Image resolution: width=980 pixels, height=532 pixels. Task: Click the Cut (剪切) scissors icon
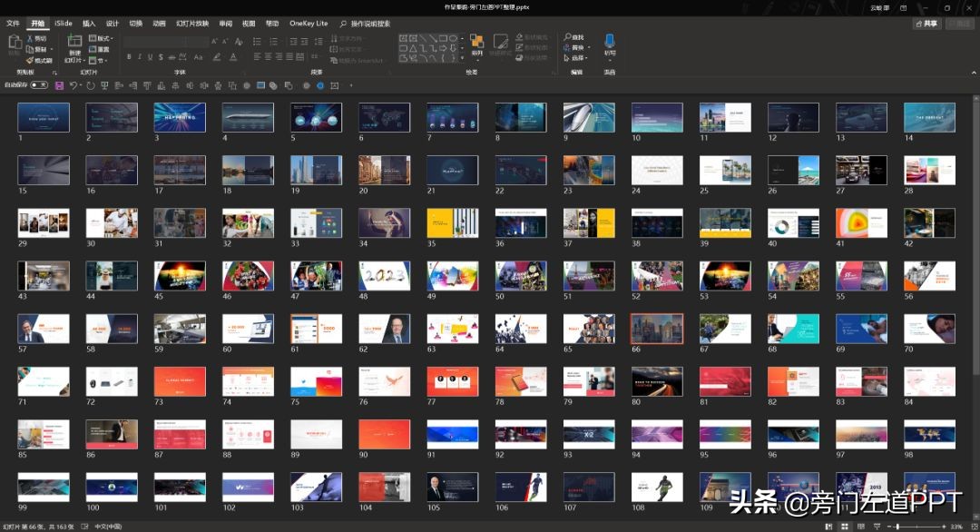(31, 39)
